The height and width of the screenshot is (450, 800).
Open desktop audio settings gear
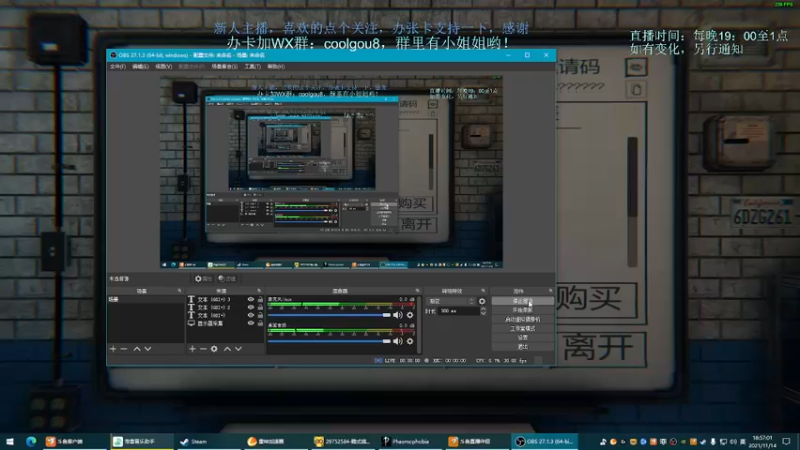pyautogui.click(x=410, y=341)
